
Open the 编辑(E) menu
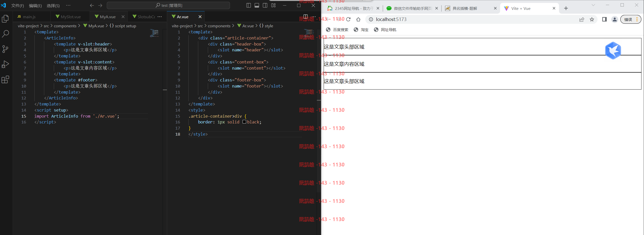point(35,5)
